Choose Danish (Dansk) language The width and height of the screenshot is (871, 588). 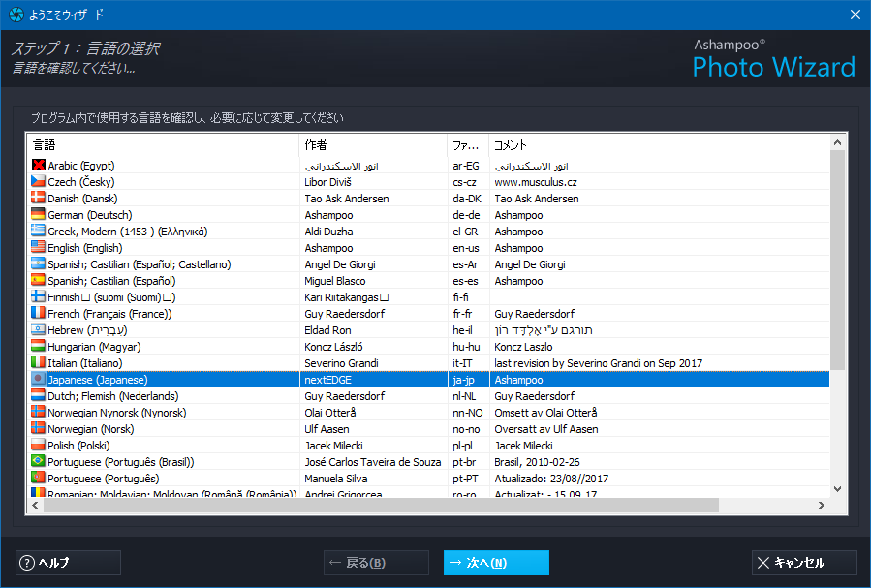428,199
